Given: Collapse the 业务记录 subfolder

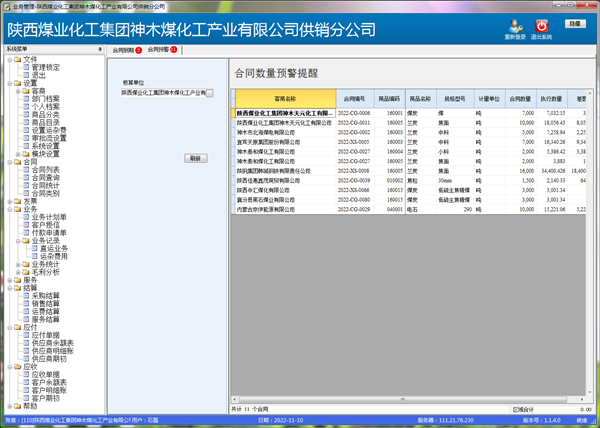Looking at the screenshot, I should pyautogui.click(x=17, y=240).
